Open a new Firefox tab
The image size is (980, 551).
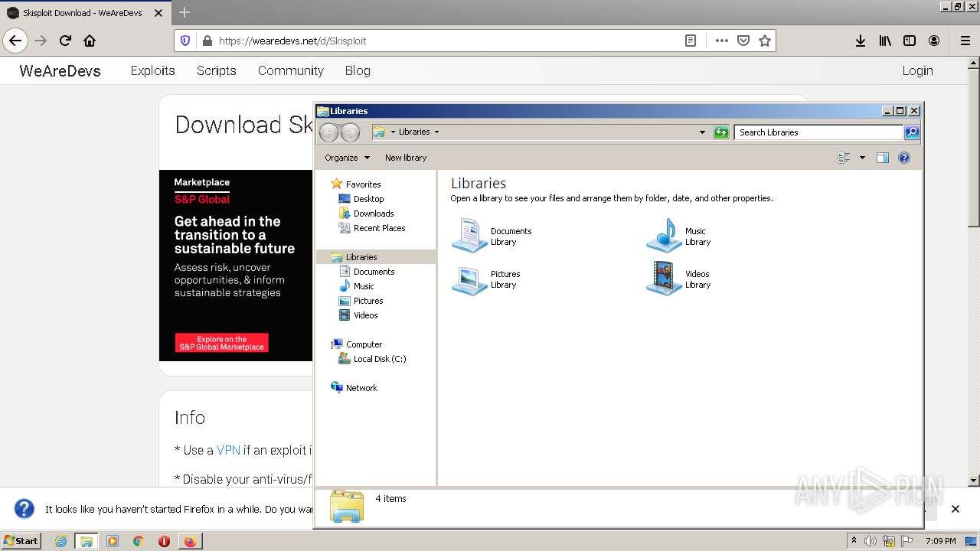184,12
